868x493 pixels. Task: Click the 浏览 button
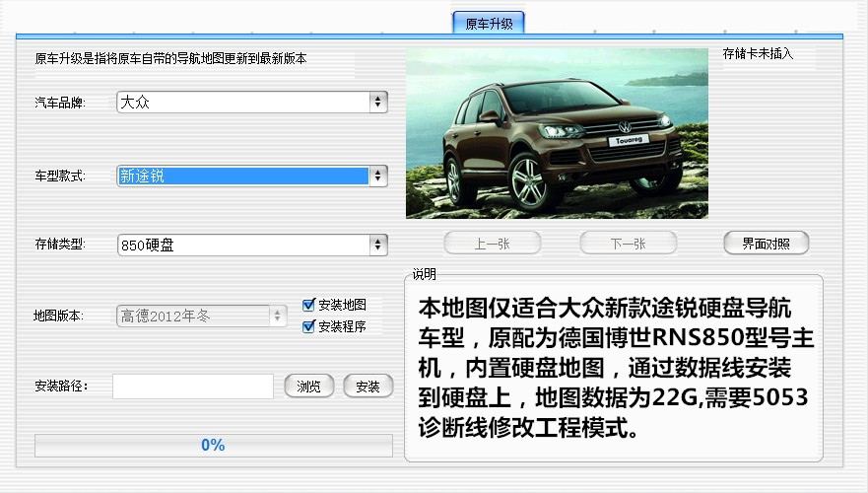pos(309,387)
